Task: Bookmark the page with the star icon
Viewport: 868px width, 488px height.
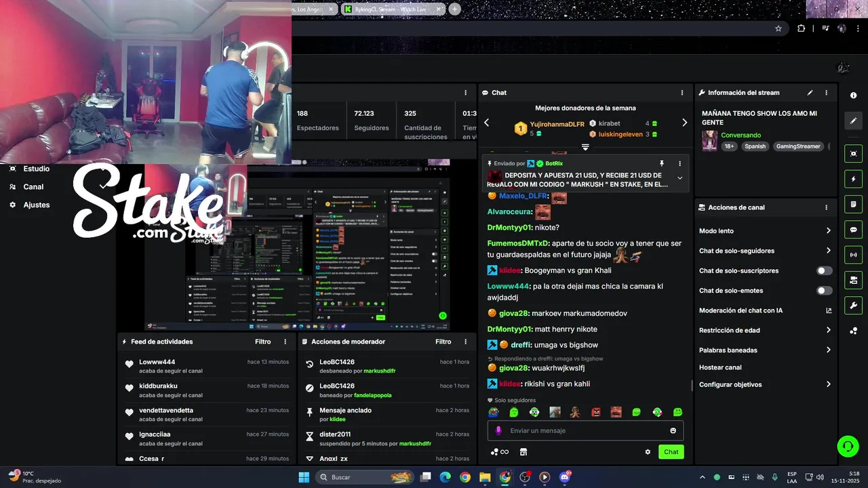Action: (x=778, y=28)
